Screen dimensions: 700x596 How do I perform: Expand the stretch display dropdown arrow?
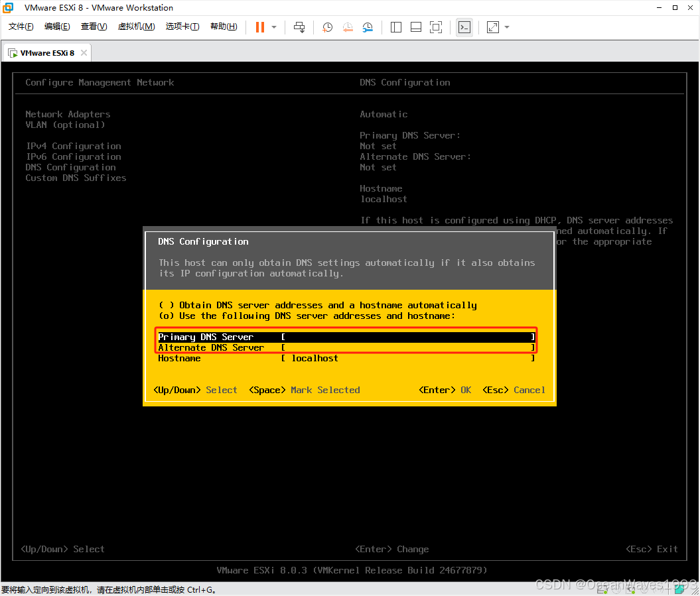coord(507,27)
